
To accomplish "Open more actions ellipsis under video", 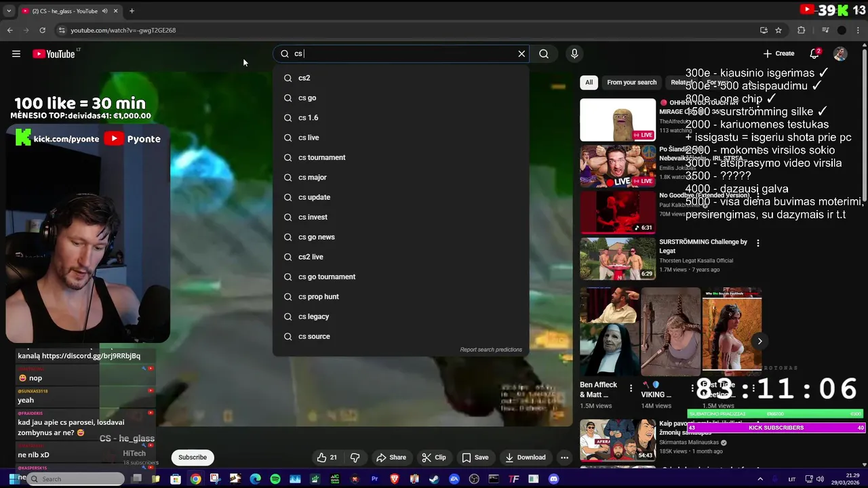I will pyautogui.click(x=564, y=457).
